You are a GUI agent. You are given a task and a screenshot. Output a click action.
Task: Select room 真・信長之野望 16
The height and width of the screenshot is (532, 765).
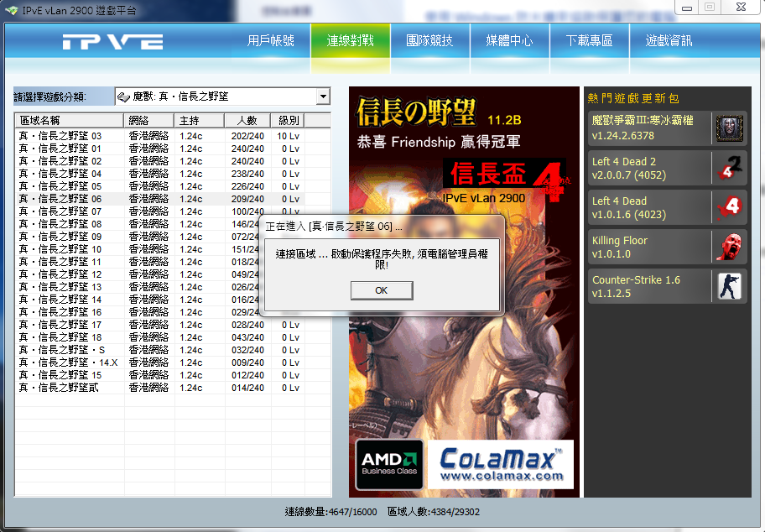[x=138, y=312]
